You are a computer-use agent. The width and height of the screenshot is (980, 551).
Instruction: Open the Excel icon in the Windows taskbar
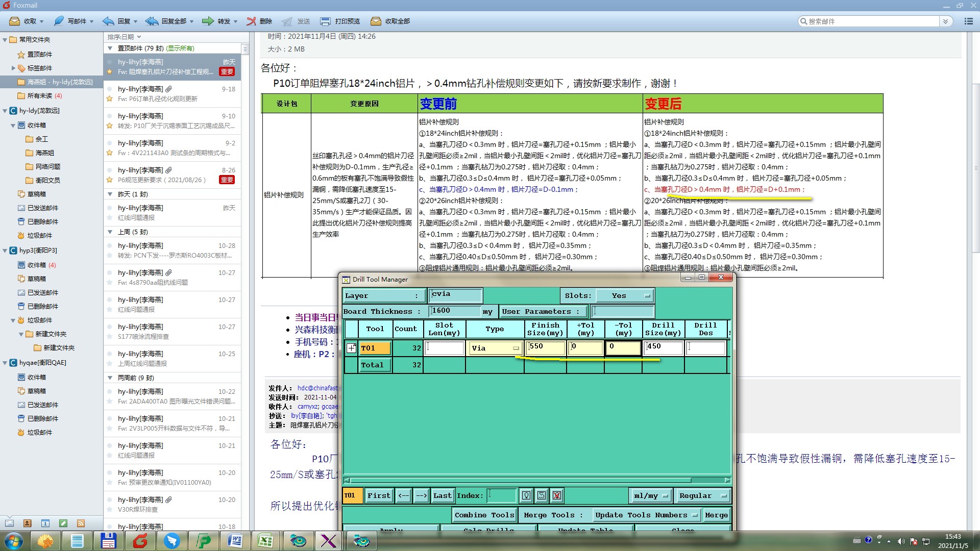coord(265,540)
